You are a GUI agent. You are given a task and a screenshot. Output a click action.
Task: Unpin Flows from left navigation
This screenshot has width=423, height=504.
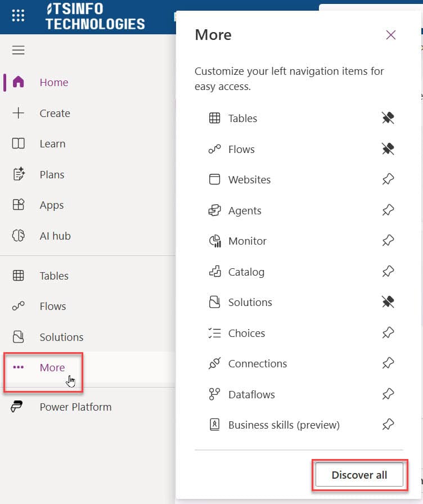tap(388, 149)
